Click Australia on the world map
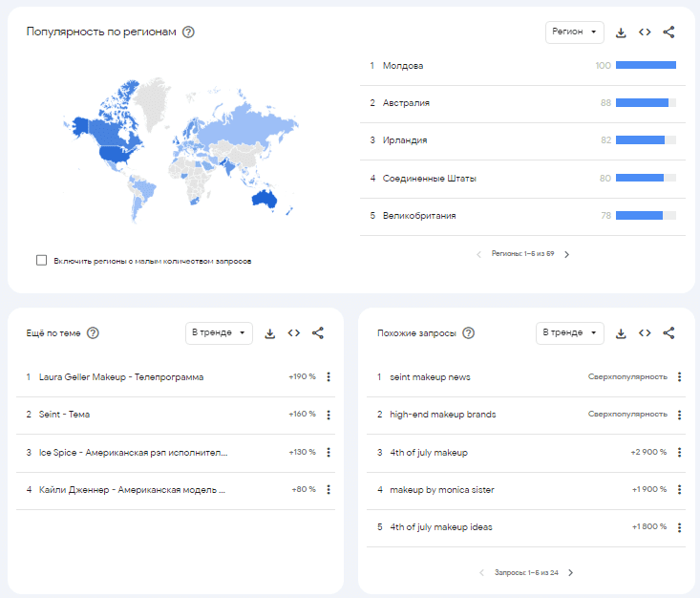 pyautogui.click(x=265, y=200)
